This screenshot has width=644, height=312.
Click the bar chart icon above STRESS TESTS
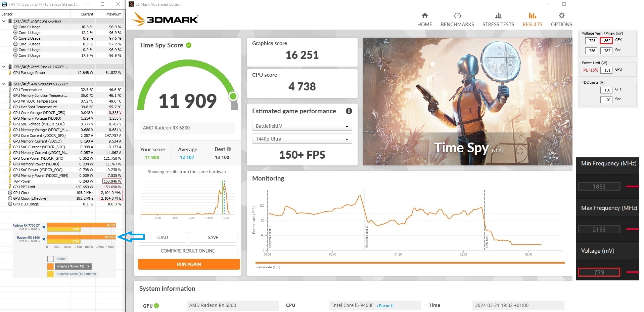click(x=498, y=15)
